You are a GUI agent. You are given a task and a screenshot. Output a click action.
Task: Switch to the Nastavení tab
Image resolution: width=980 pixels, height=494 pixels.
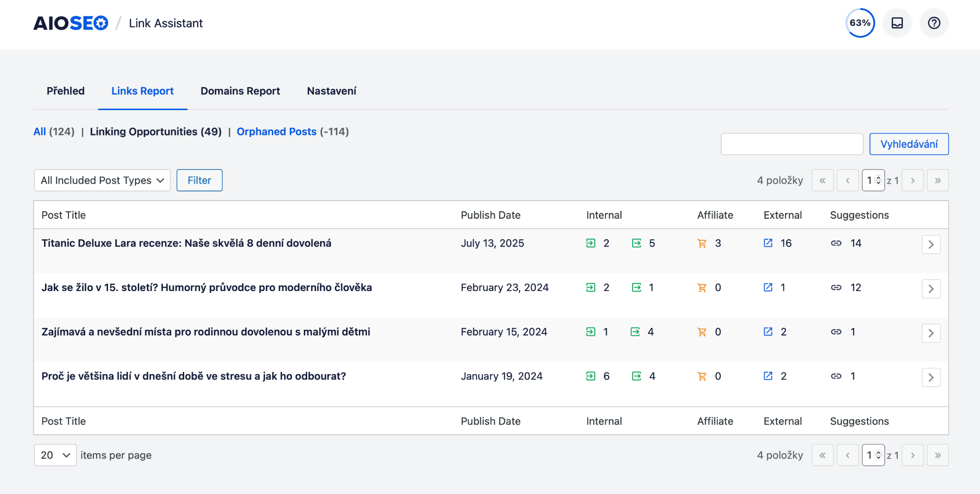coord(332,91)
